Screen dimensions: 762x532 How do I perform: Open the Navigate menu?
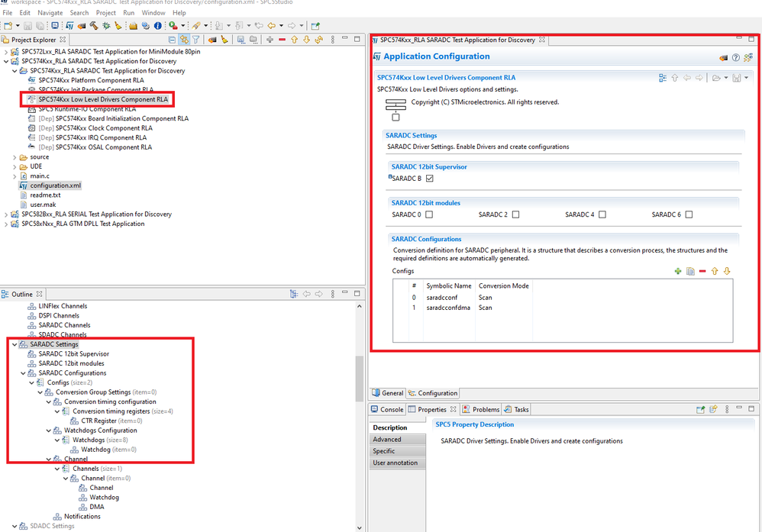pos(50,13)
